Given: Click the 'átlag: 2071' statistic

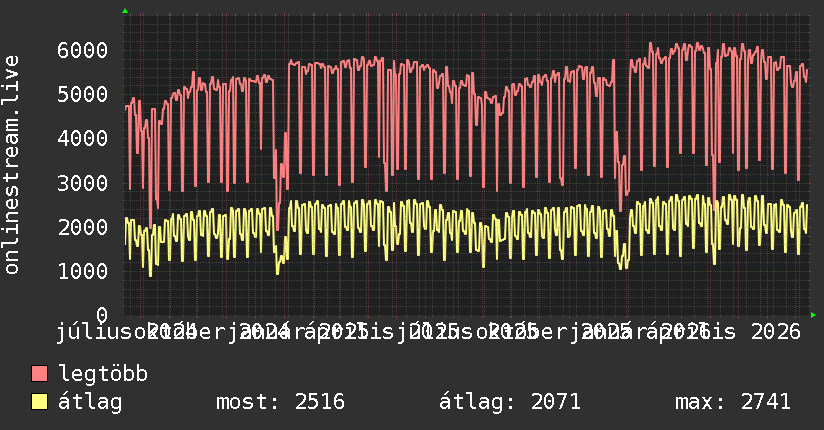Looking at the screenshot, I should tap(510, 402).
